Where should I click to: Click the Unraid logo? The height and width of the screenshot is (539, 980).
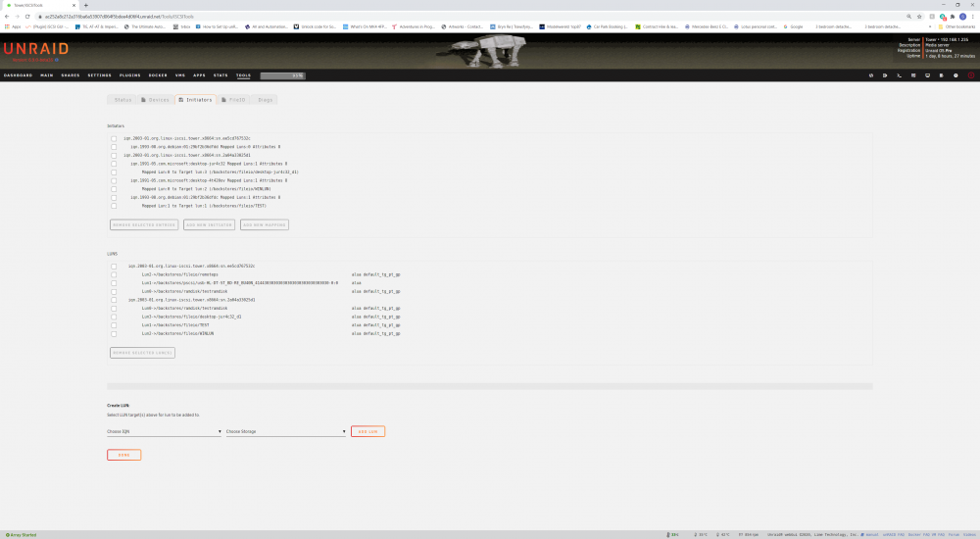[x=36, y=49]
